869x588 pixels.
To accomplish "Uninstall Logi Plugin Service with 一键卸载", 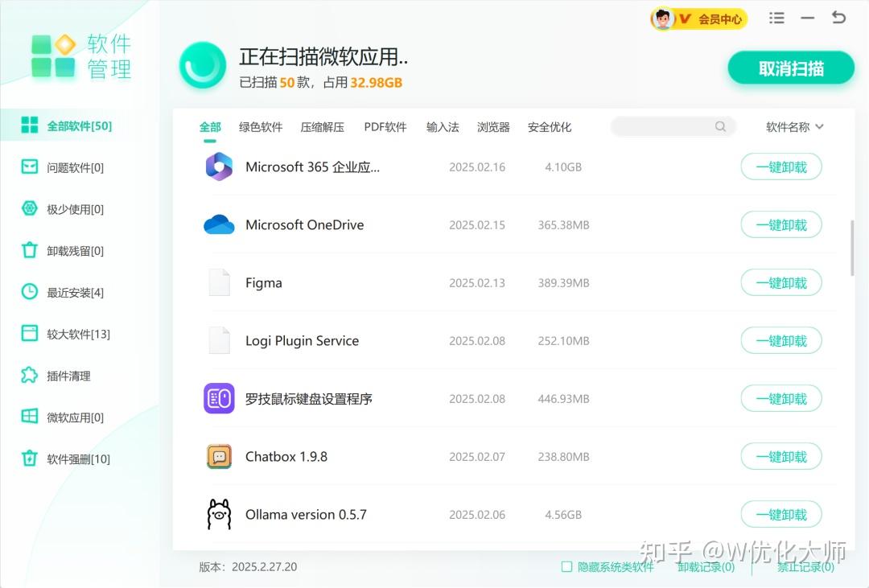I will (x=780, y=340).
